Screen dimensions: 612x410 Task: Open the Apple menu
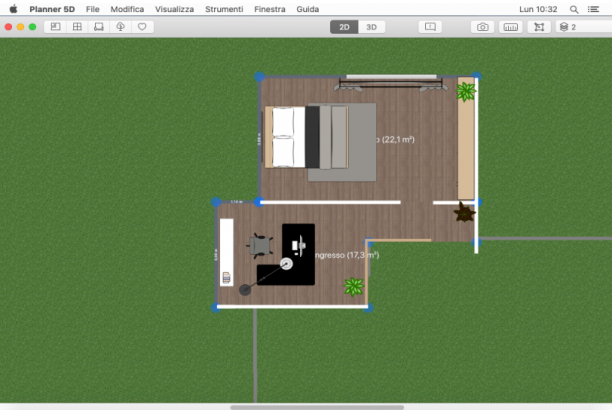pyautogui.click(x=13, y=9)
